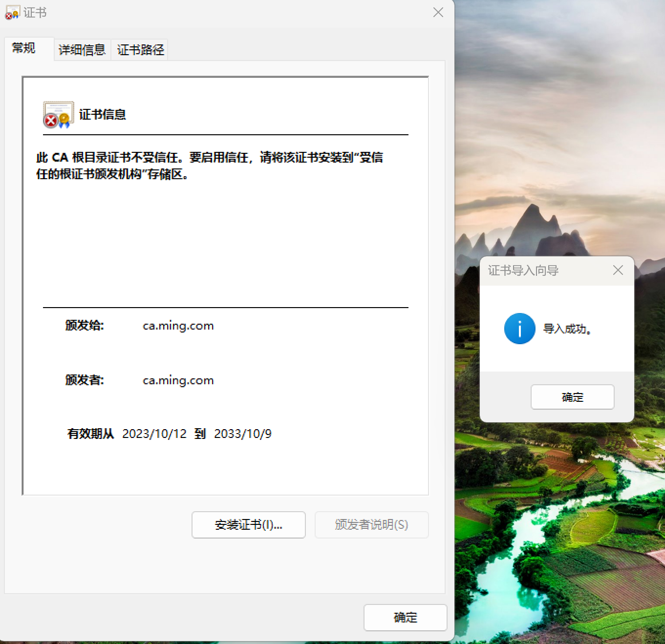Click the blue info icon in the import wizard
Image resolution: width=665 pixels, height=644 pixels.
[519, 329]
